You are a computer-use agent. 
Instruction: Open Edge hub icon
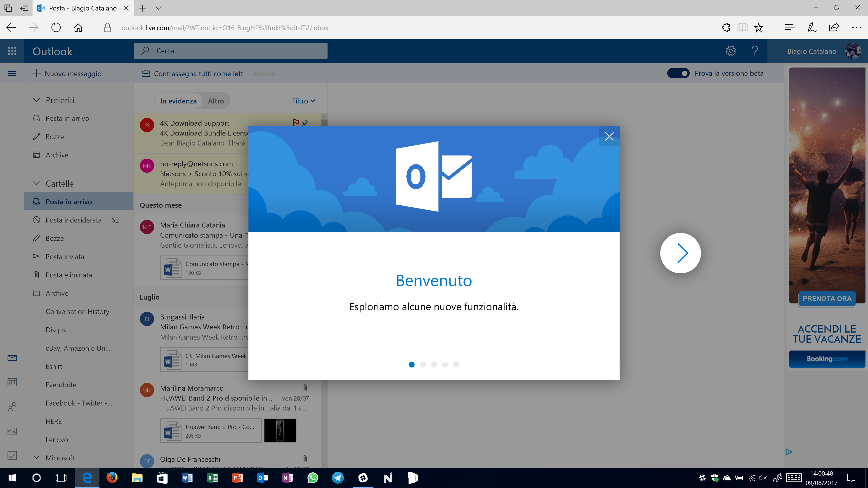789,28
